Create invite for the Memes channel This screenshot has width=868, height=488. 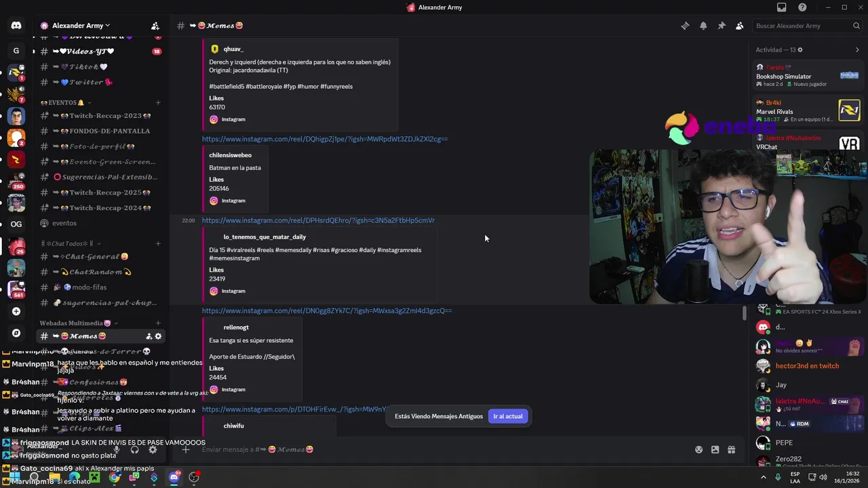(x=149, y=336)
